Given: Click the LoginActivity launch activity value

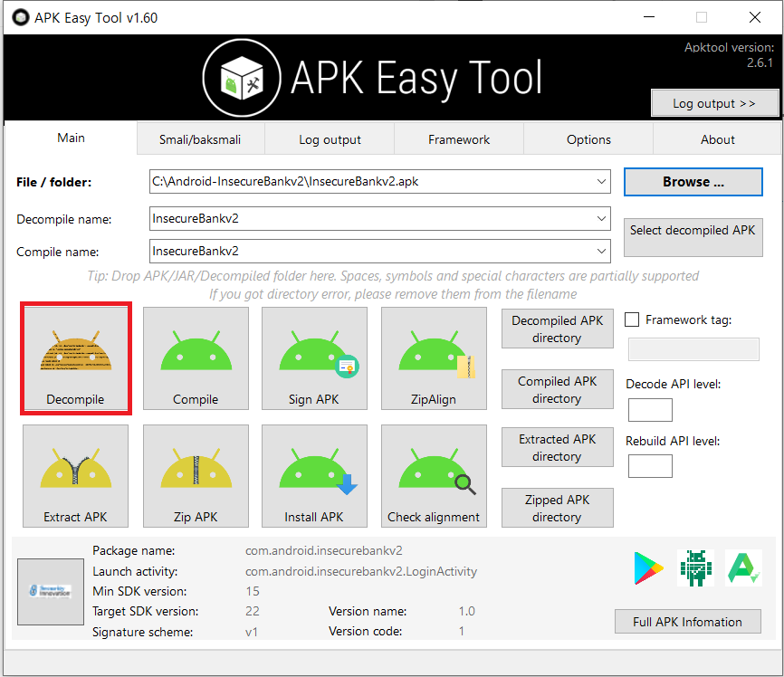Looking at the screenshot, I should click(361, 571).
